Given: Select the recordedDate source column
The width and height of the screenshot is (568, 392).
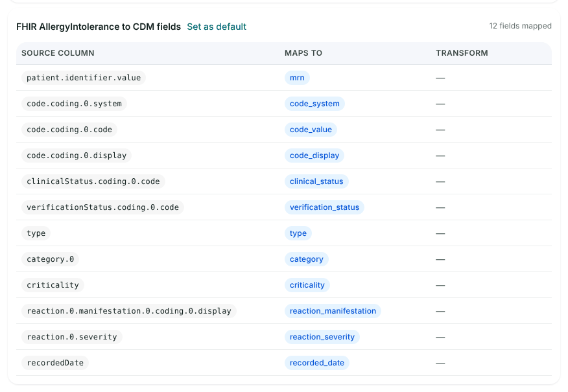Looking at the screenshot, I should [x=55, y=363].
